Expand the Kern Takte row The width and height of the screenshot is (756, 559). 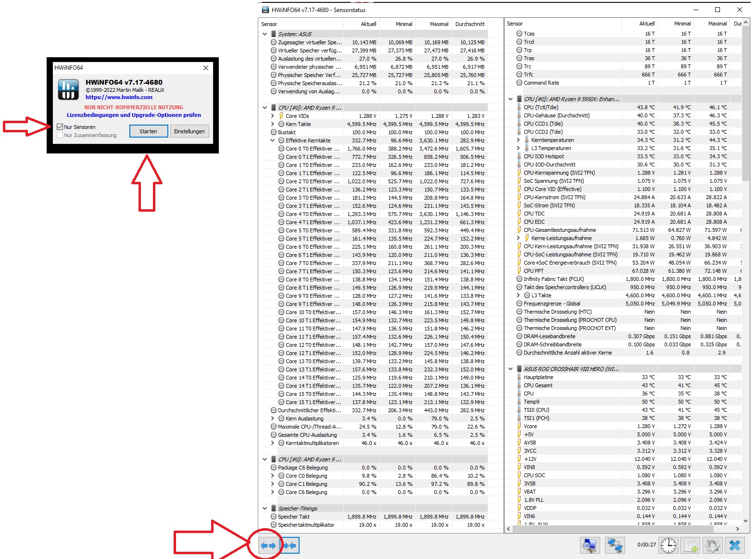click(x=273, y=124)
